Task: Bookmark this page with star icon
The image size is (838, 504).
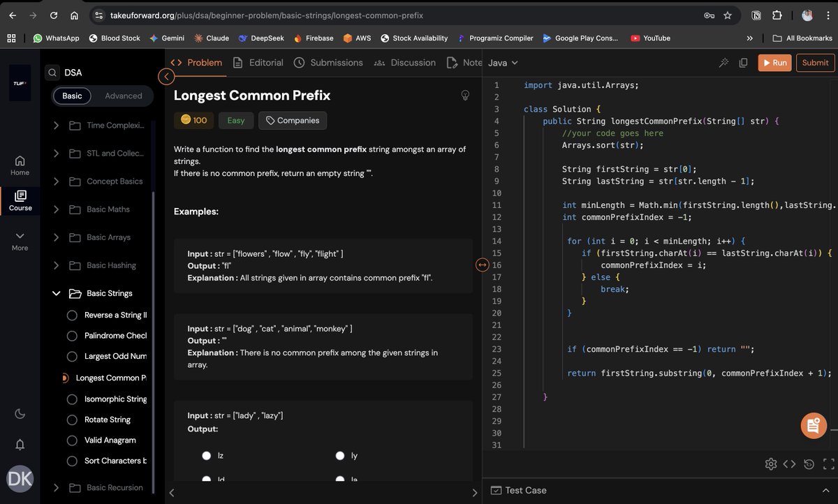Action: (x=728, y=15)
